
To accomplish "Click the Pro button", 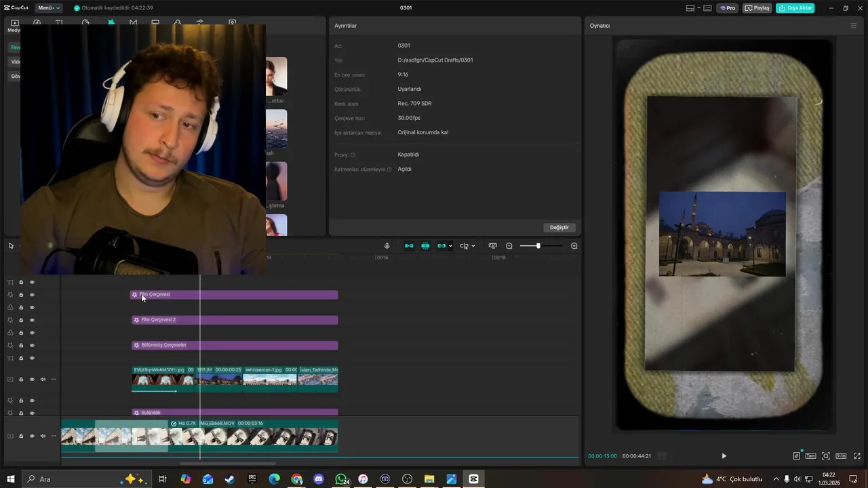I will pos(728,8).
